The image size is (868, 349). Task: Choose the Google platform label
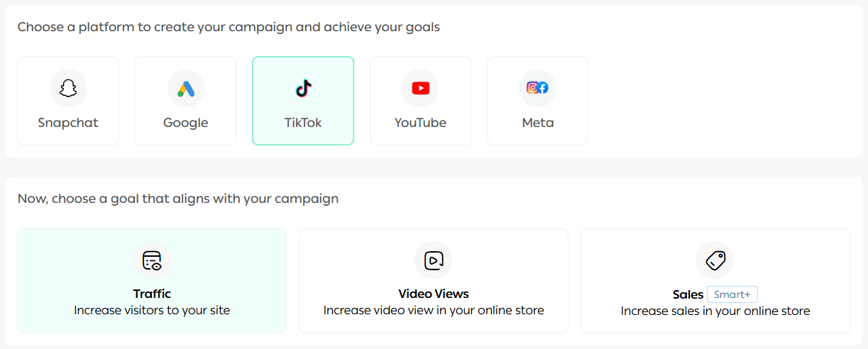pos(186,123)
